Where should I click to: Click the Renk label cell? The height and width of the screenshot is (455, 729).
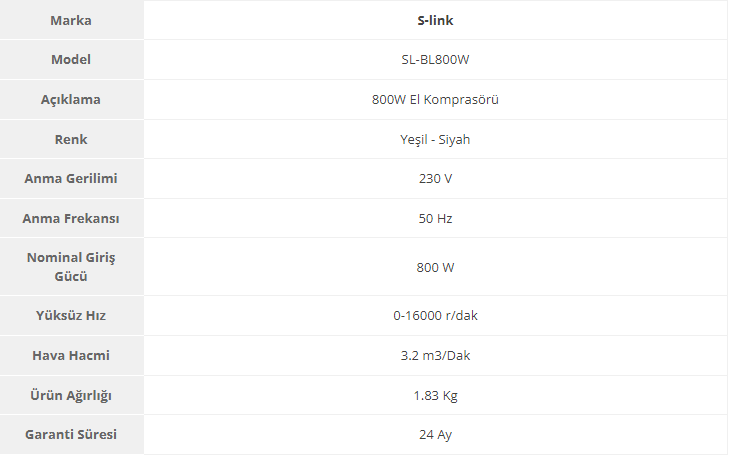pyautogui.click(x=71, y=139)
